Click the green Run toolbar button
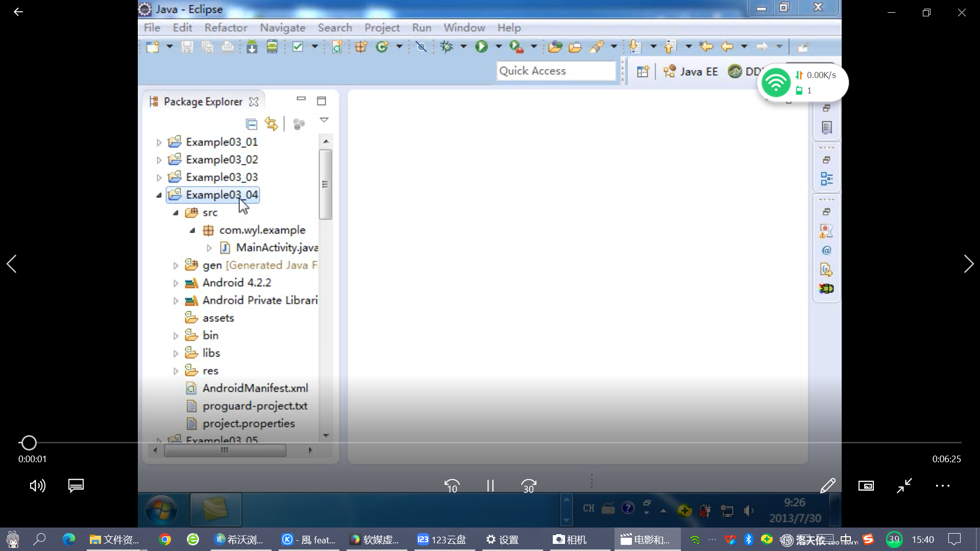The width and height of the screenshot is (980, 551). click(481, 47)
